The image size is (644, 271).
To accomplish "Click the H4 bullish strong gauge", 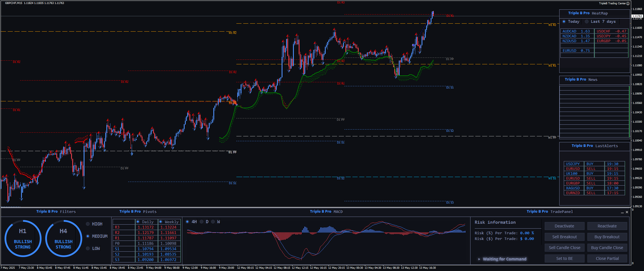I will click(63, 238).
